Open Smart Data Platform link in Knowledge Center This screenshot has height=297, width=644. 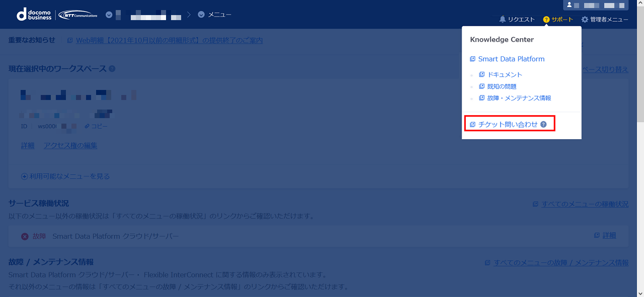tap(511, 59)
